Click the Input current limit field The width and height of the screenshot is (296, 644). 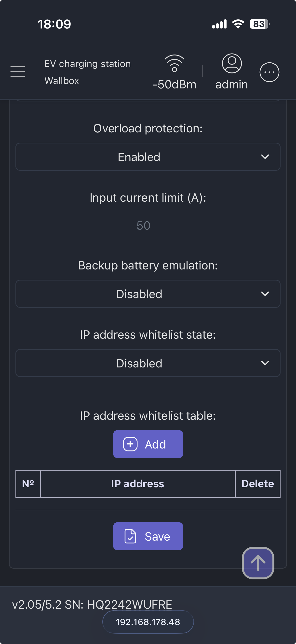pyautogui.click(x=144, y=225)
